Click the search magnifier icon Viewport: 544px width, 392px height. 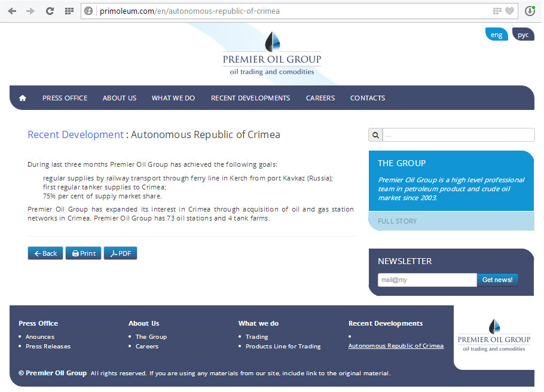click(x=375, y=135)
